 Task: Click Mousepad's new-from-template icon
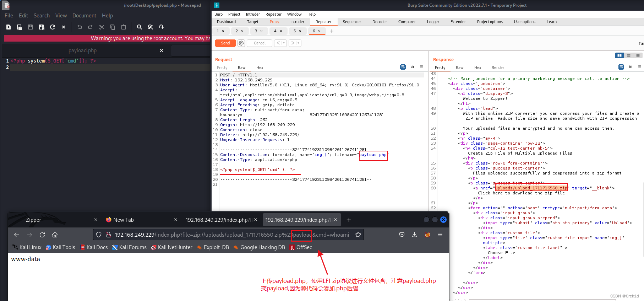click(20, 27)
